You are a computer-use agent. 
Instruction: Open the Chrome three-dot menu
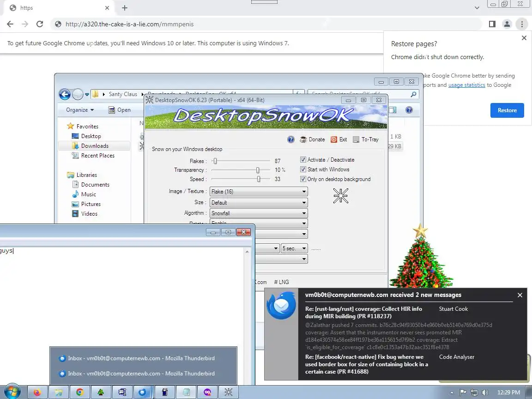point(522,24)
